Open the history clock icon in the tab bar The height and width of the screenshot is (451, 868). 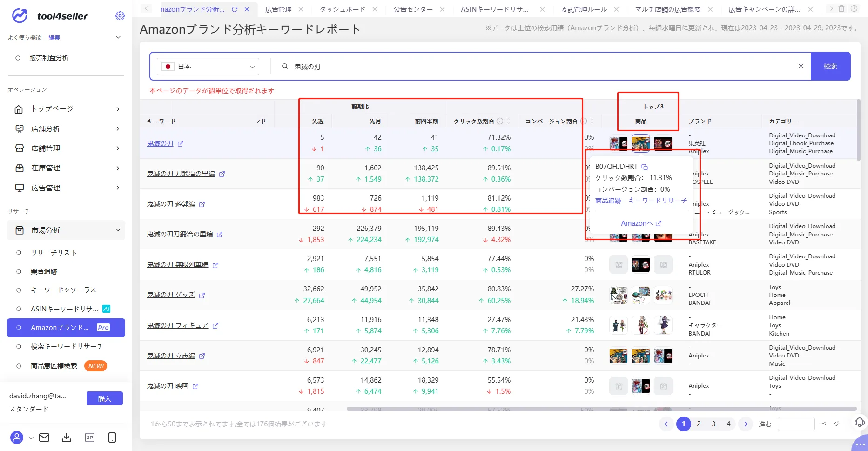click(854, 9)
